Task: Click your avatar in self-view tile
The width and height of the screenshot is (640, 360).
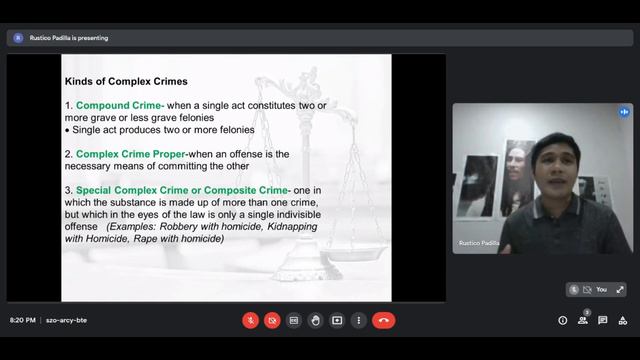Action: pyautogui.click(x=574, y=289)
